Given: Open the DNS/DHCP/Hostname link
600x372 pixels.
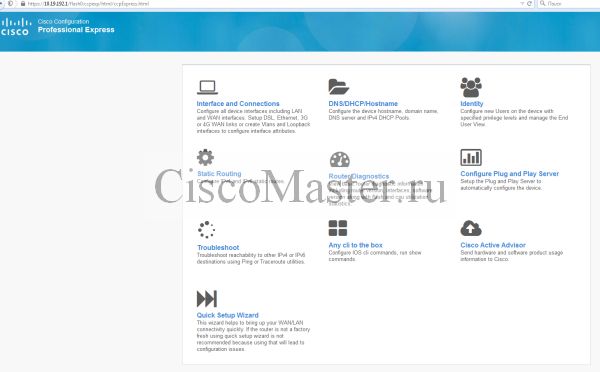Looking at the screenshot, I should 363,104.
